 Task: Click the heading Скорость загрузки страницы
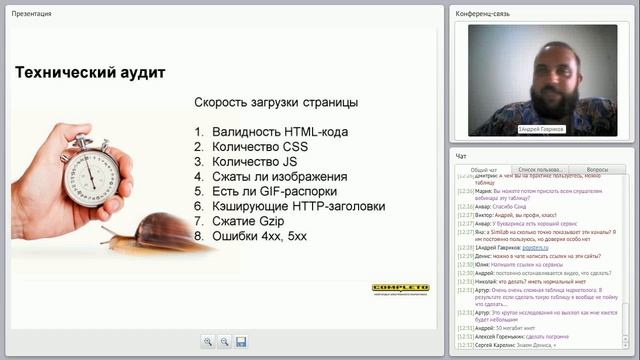point(276,102)
